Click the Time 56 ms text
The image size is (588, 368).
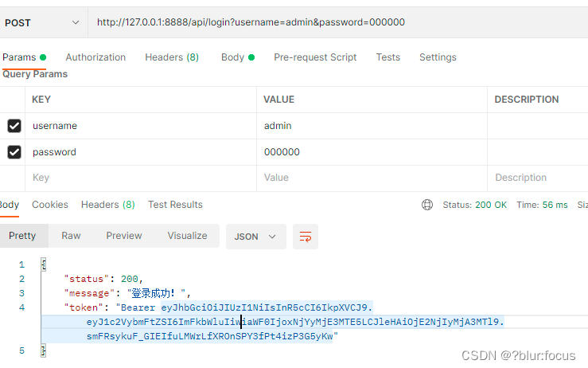[x=542, y=205]
